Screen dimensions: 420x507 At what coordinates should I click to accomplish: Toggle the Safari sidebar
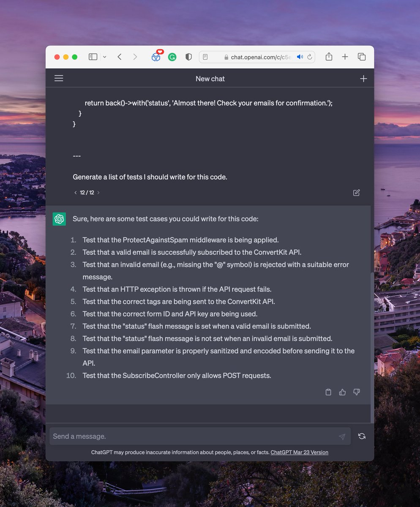tap(93, 57)
